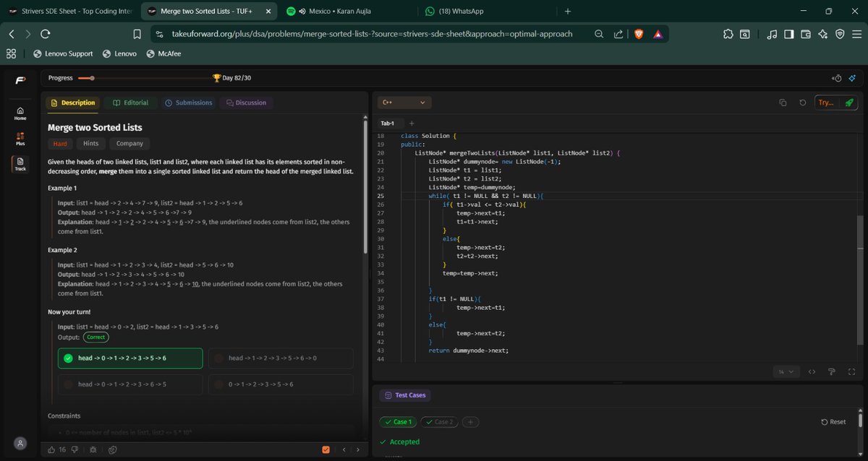Click the code format brackets icon
868x461 pixels.
[x=812, y=371]
